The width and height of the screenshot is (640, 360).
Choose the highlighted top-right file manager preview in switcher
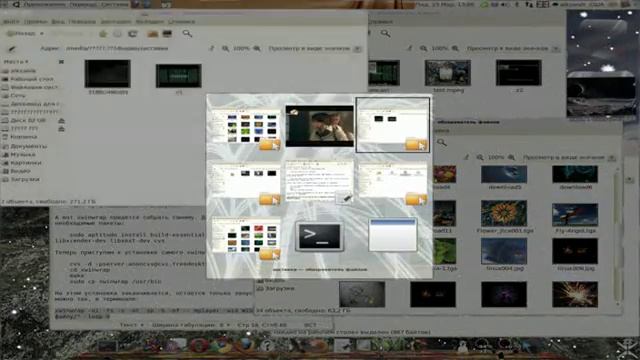[x=393, y=125]
